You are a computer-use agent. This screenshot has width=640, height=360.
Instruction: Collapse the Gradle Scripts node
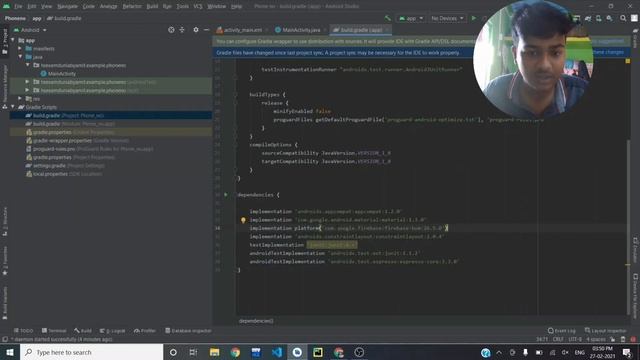pyautogui.click(x=13, y=107)
